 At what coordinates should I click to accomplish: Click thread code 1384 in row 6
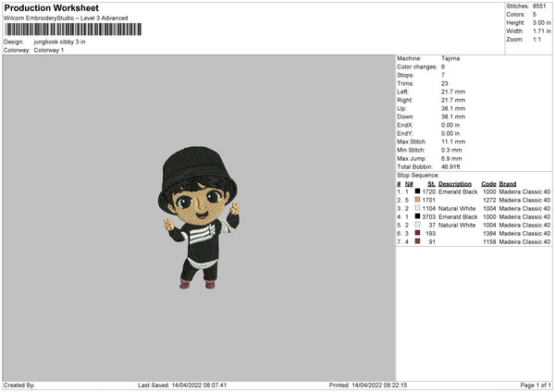[x=489, y=234]
